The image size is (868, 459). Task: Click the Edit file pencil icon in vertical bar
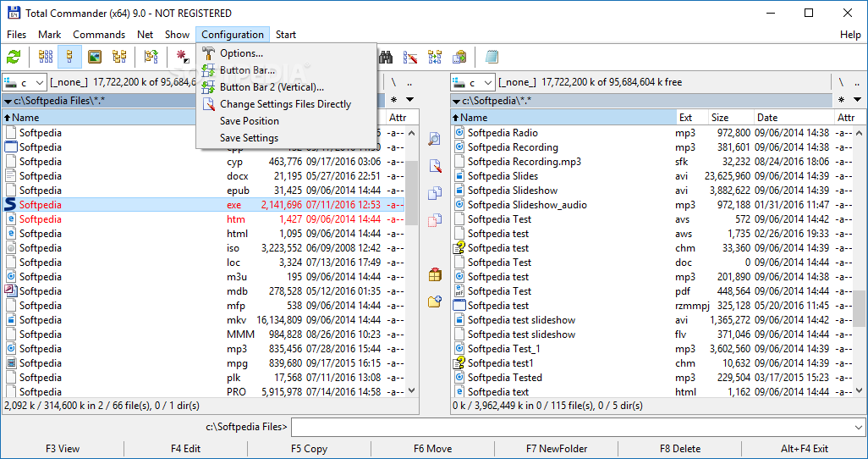(x=435, y=166)
